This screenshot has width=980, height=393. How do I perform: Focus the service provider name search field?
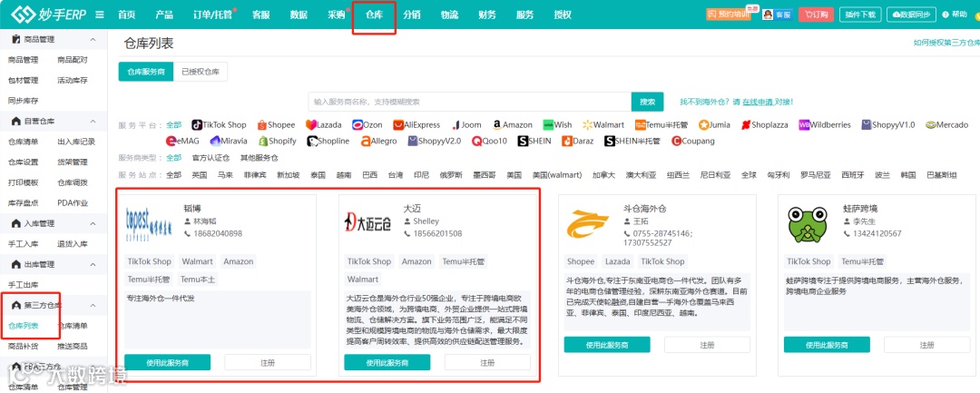(470, 102)
